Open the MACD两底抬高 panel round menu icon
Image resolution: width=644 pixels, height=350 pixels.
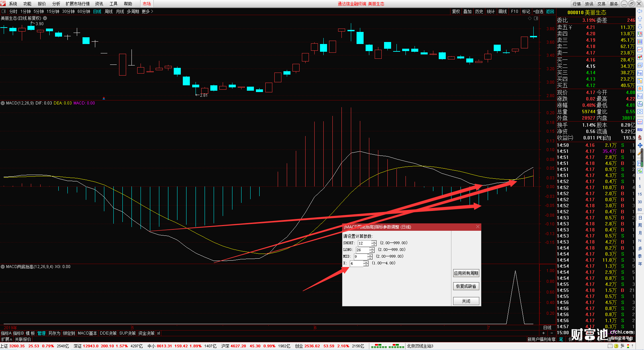(x=3, y=267)
